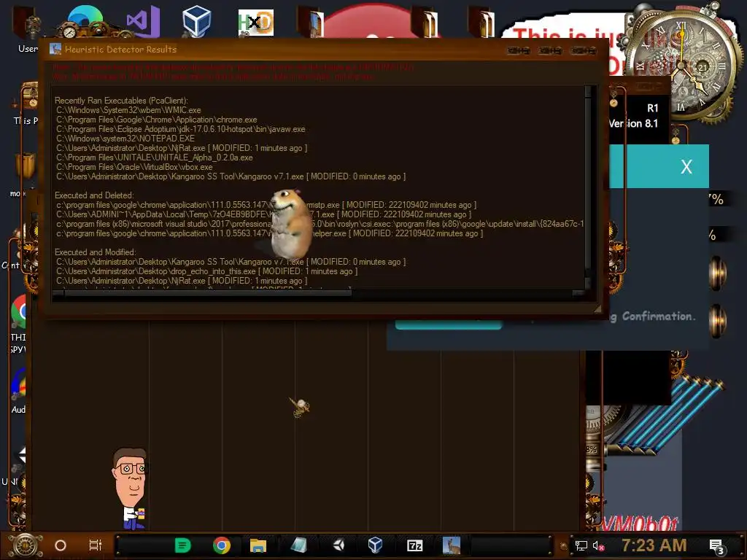Open Task View on the taskbar

click(x=96, y=545)
